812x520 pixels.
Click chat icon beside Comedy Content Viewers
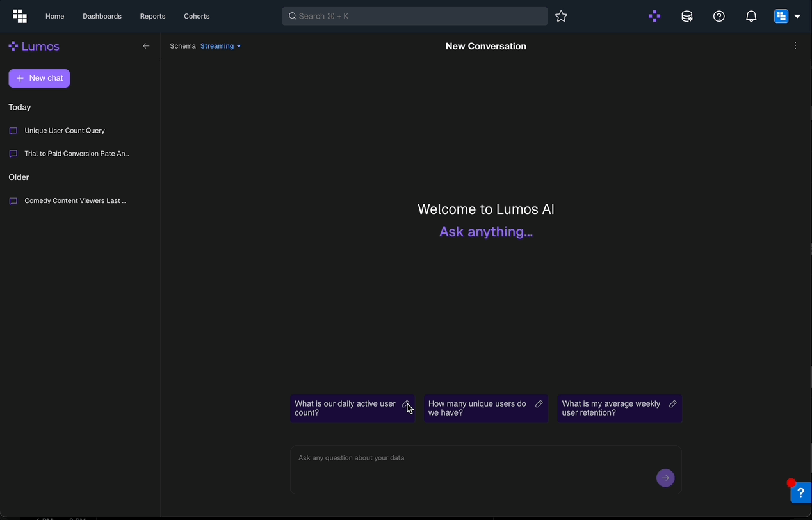(x=13, y=201)
